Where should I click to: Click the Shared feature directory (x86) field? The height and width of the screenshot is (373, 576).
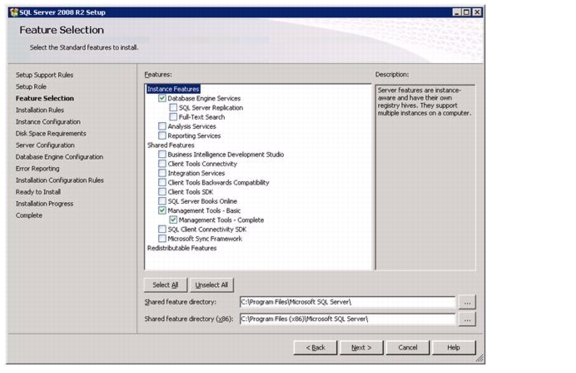coord(348,319)
